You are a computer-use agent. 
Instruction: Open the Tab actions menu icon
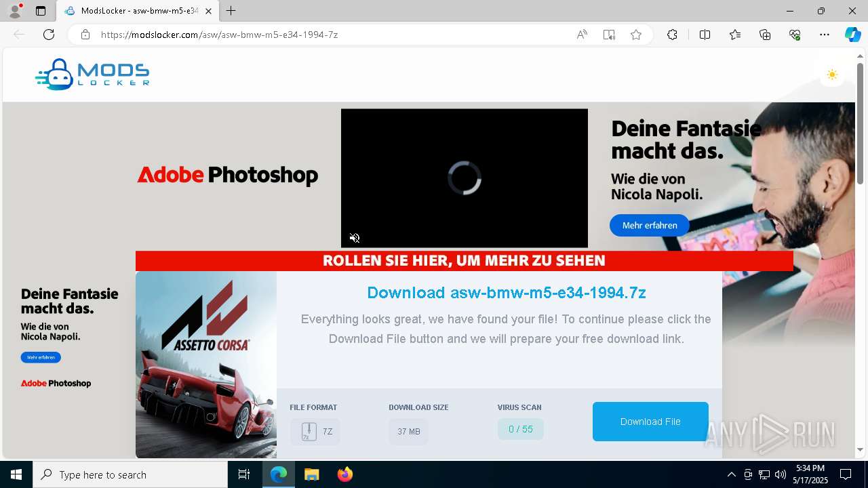[41, 11]
